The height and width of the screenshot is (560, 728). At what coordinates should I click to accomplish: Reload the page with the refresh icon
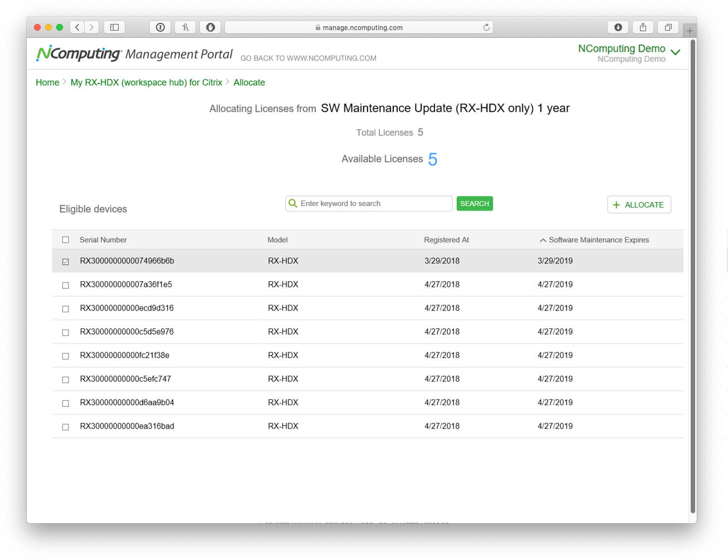coord(486,27)
